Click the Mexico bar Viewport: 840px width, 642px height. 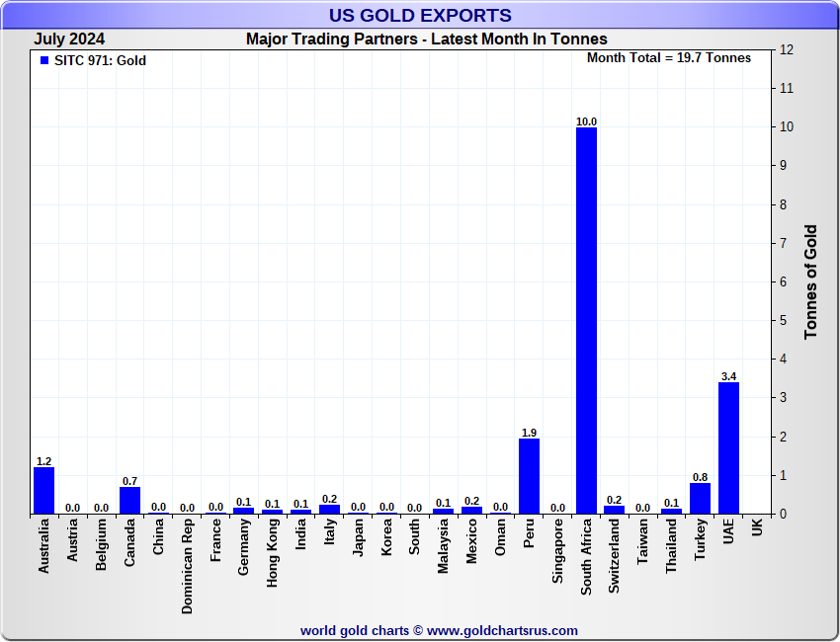[x=472, y=511]
